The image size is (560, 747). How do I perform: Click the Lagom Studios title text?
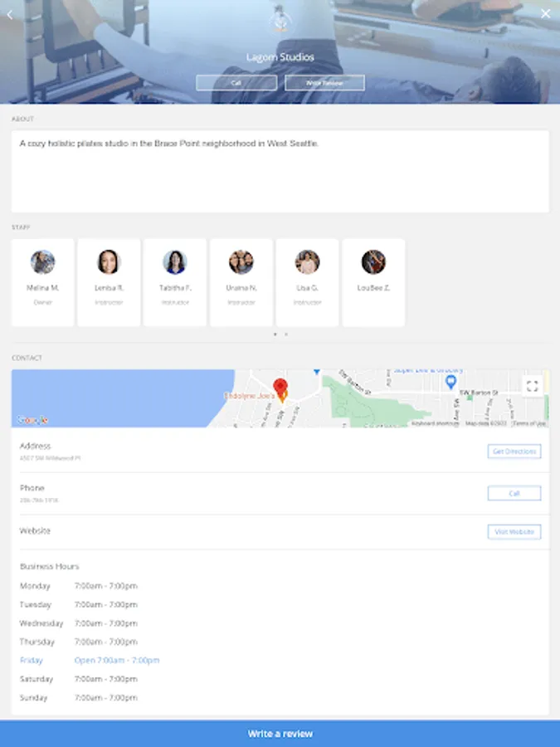pyautogui.click(x=280, y=57)
